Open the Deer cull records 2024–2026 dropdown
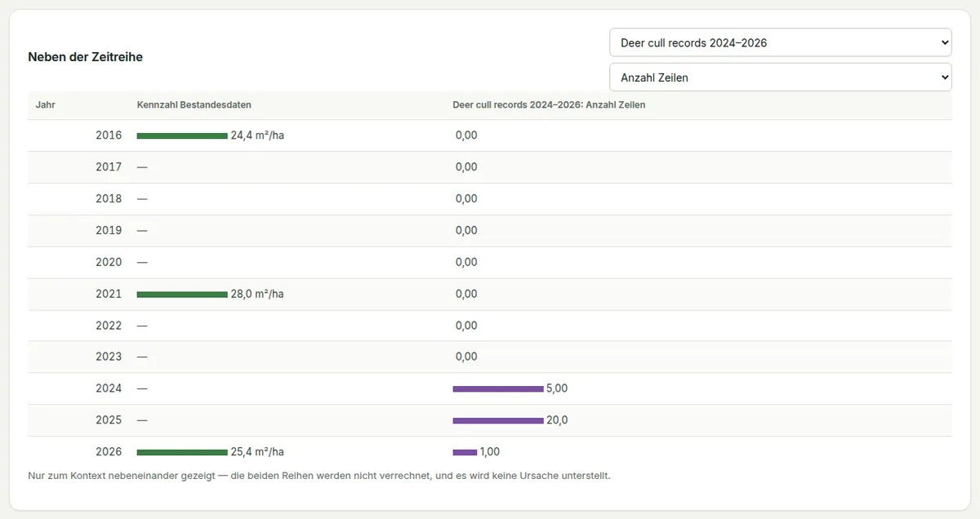The image size is (980, 519). 781,42
